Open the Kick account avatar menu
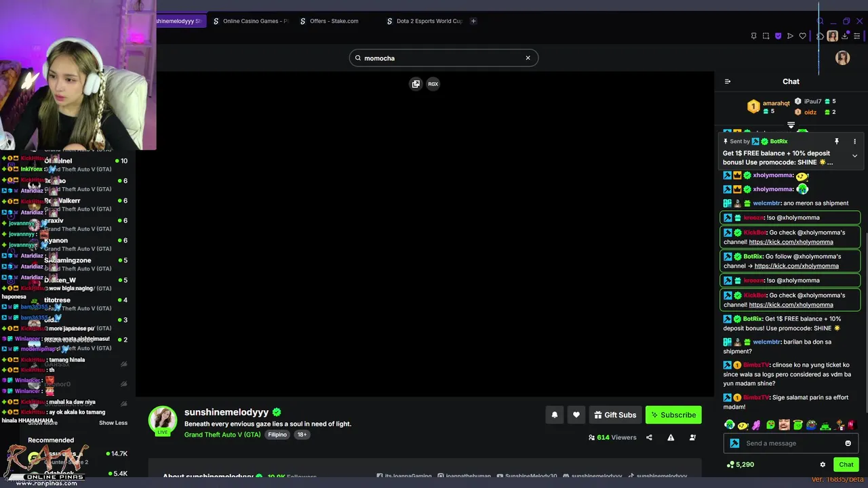868x488 pixels. pos(843,58)
